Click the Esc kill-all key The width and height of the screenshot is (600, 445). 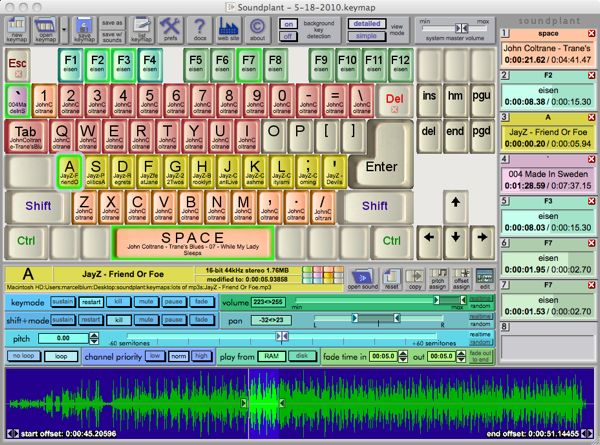[x=18, y=65]
